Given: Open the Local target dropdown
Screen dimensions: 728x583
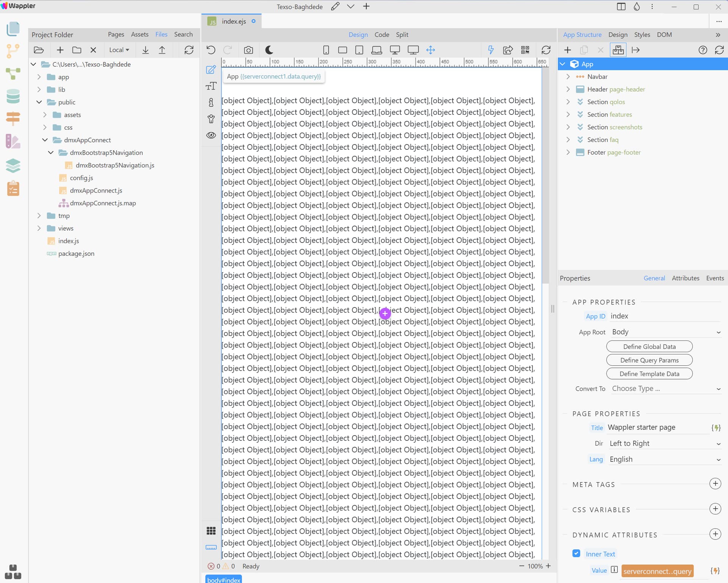Looking at the screenshot, I should click(119, 50).
